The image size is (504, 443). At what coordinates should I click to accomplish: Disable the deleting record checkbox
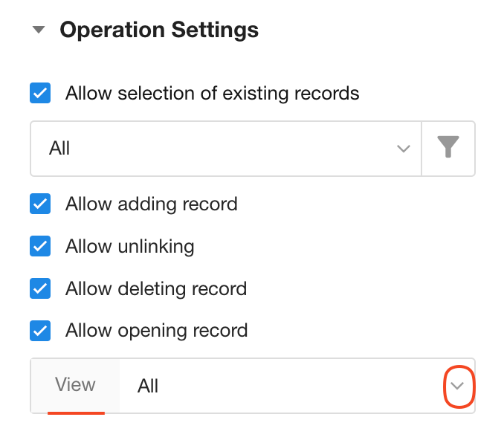(x=40, y=288)
